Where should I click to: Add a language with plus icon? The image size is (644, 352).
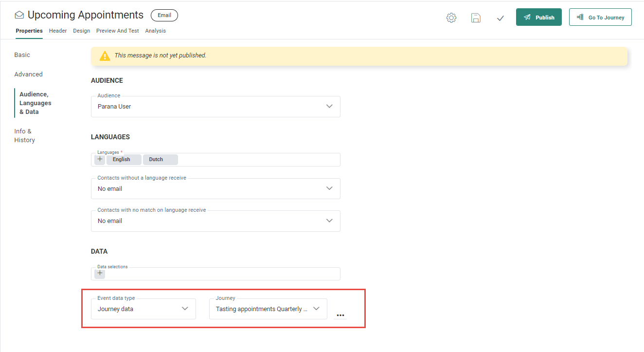[100, 159]
